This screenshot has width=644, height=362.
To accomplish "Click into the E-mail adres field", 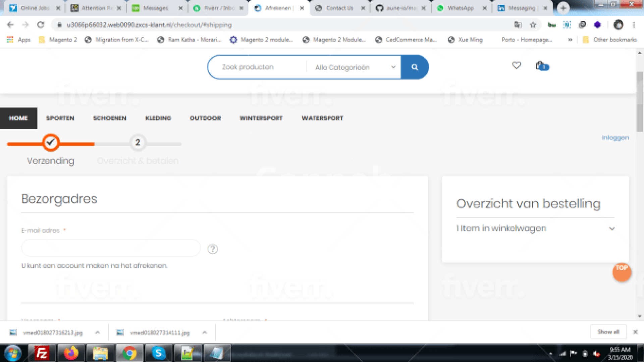I will click(x=111, y=248).
